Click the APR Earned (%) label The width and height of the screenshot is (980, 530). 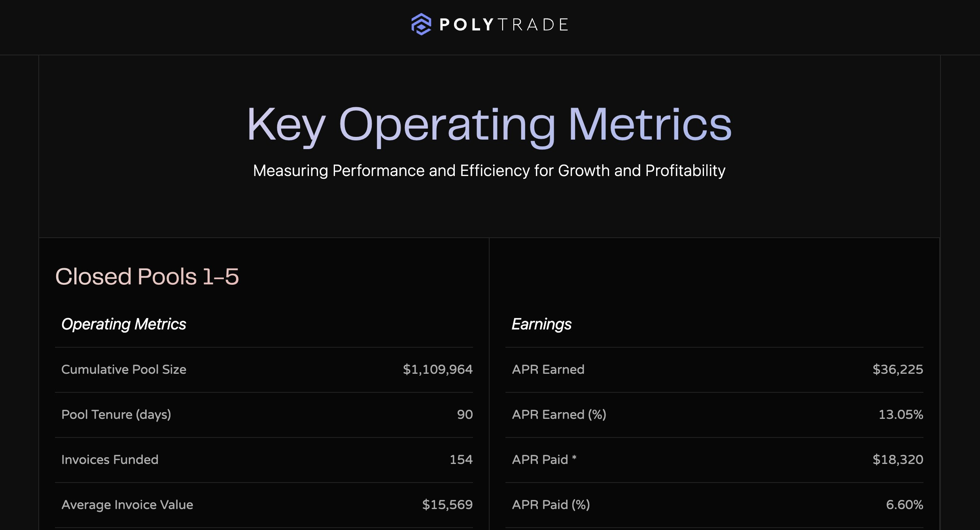tap(559, 415)
